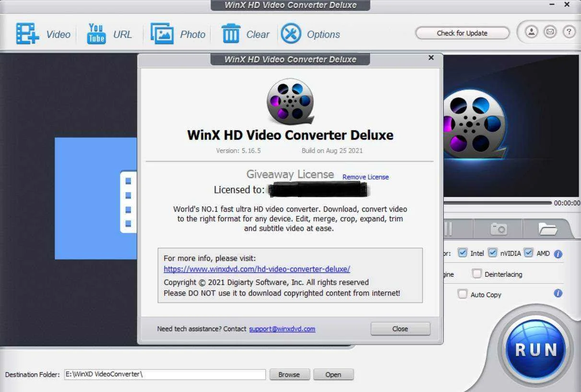Click info icon beside AMD
This screenshot has width=581, height=392.
point(558,254)
